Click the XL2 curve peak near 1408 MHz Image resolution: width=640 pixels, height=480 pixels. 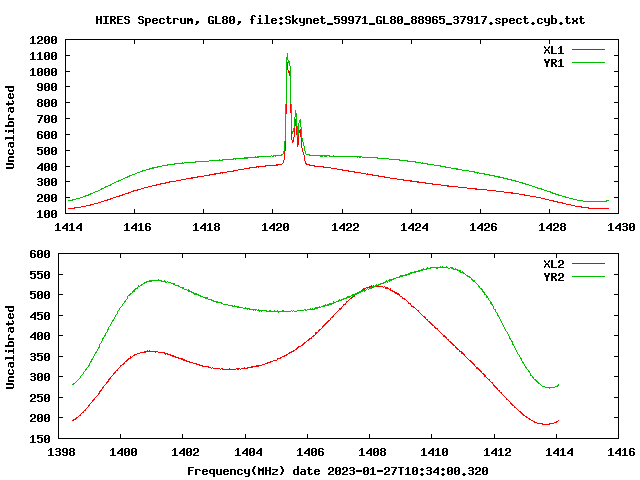point(376,286)
